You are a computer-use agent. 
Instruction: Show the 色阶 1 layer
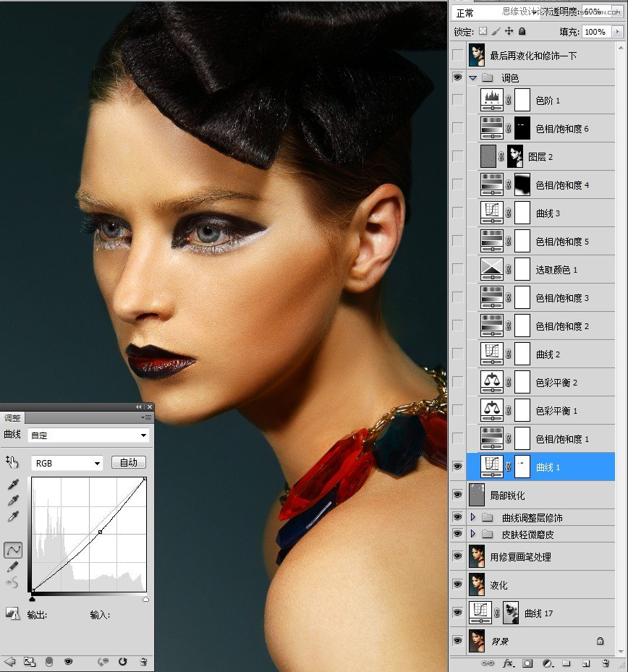coord(457,100)
